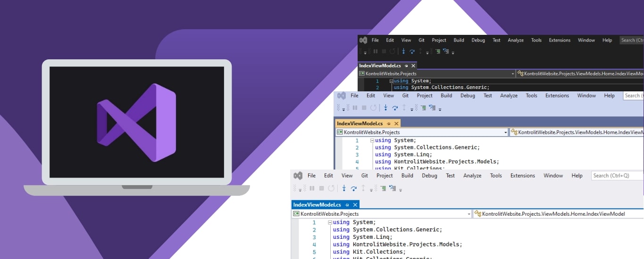
Task: Toggle pin on IndexViewModel.cs tab, dark window
Action: click(x=406, y=66)
